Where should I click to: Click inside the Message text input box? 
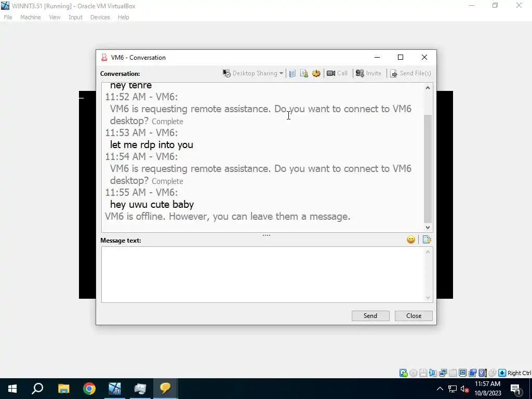point(262,274)
